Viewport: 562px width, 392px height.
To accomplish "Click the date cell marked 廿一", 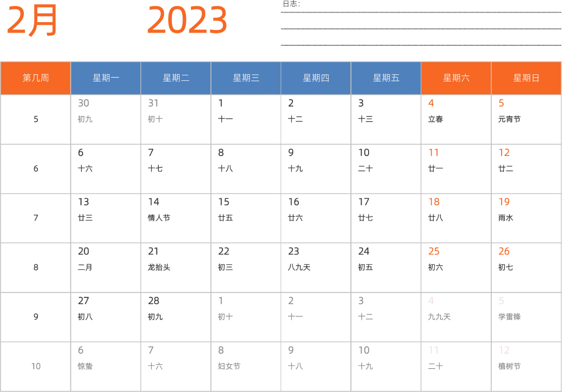I will (456, 169).
